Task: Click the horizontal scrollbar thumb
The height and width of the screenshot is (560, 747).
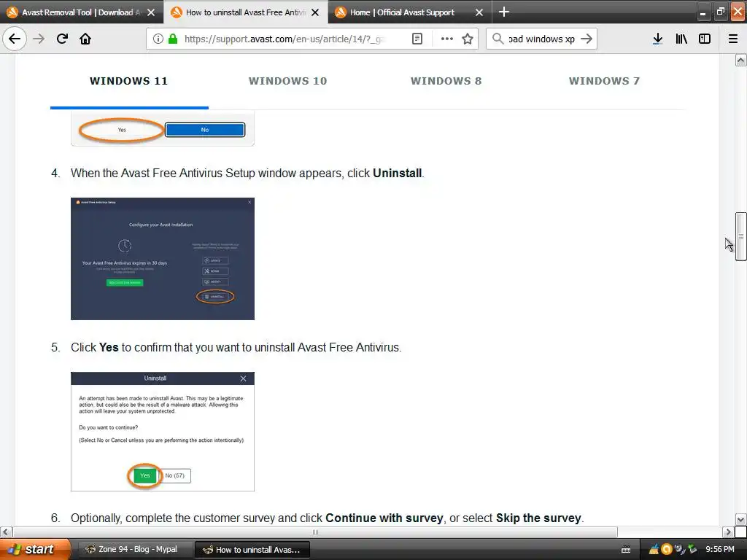Action: [315, 532]
